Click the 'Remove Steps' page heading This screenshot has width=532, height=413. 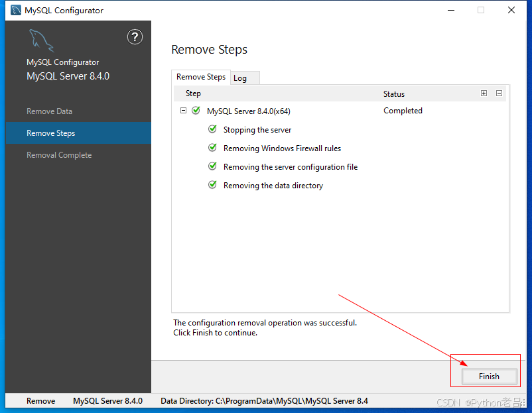[x=209, y=50]
